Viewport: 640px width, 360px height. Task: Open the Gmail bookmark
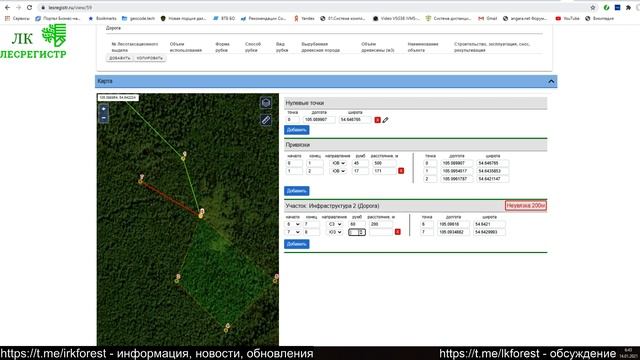pyautogui.click(x=488, y=18)
